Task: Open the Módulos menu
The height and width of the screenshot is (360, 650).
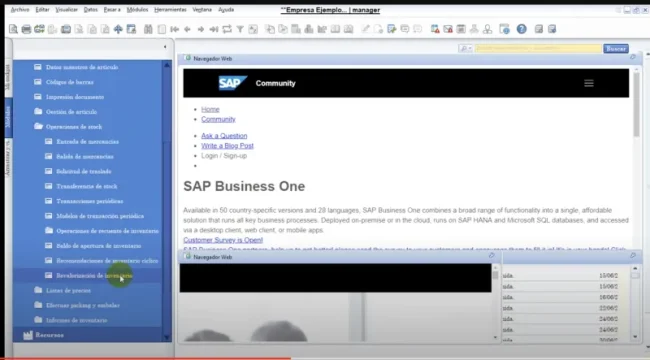Action: [x=137, y=10]
